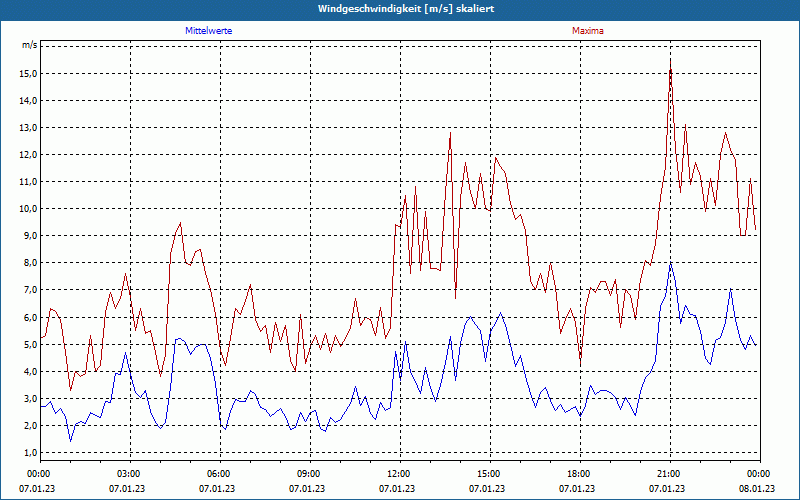
Task: Click the Mittelwerte legend label
Action: 209,31
